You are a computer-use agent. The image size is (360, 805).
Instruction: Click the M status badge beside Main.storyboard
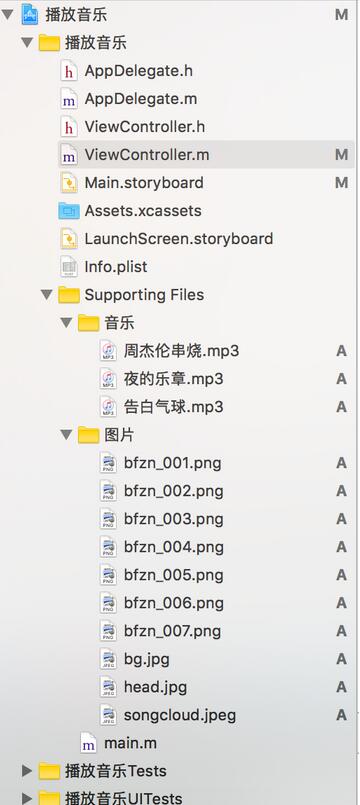click(342, 183)
